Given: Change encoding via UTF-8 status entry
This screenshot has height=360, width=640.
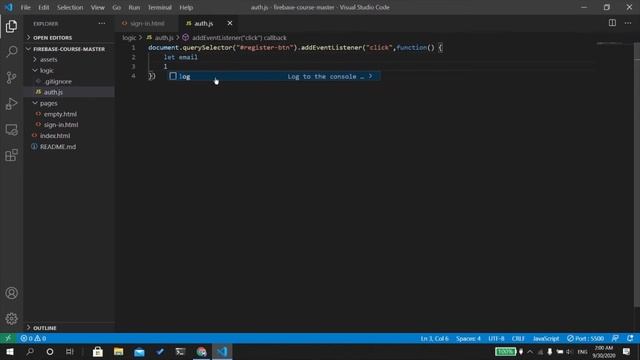Looking at the screenshot, I should tap(496, 338).
